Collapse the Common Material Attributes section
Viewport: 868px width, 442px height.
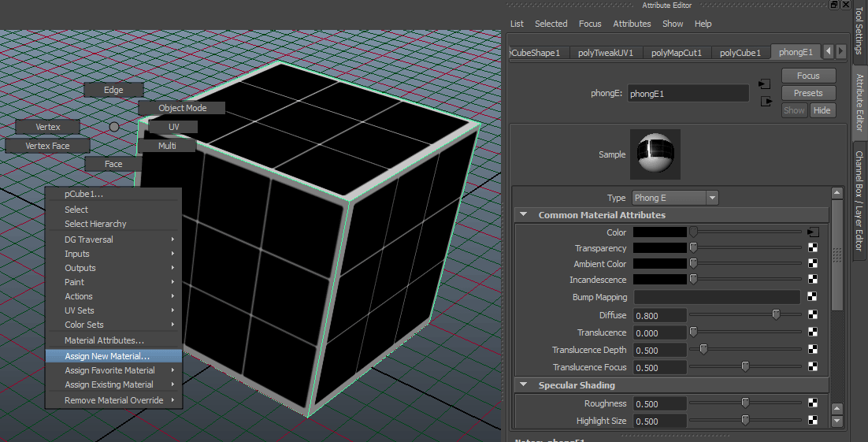523,215
